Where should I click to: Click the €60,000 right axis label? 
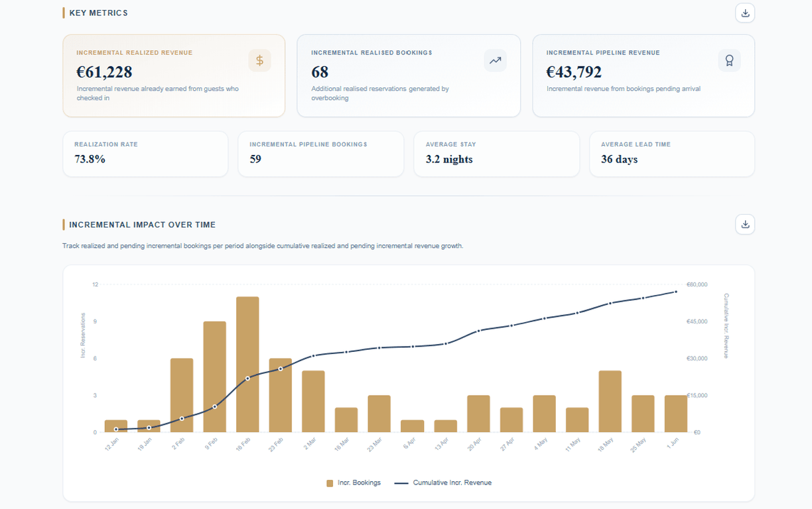click(697, 284)
